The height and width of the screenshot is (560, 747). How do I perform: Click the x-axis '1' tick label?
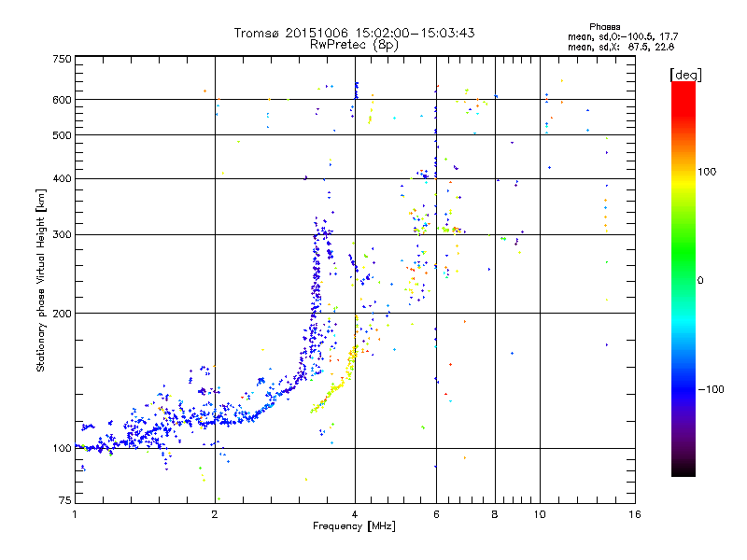coord(75,514)
